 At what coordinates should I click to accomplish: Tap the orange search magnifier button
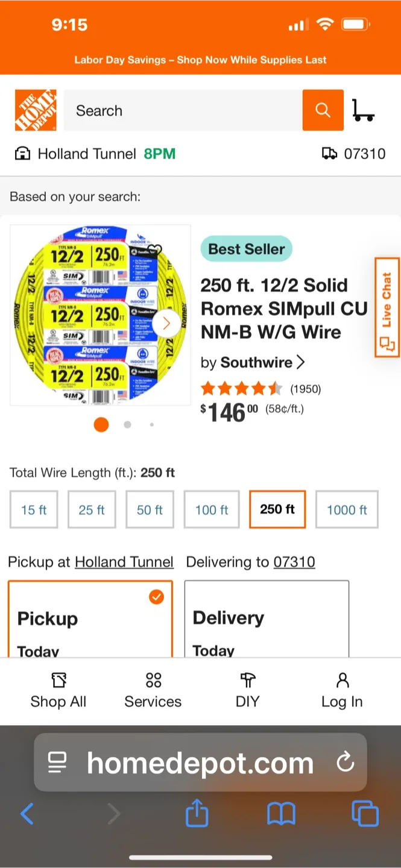point(323,110)
